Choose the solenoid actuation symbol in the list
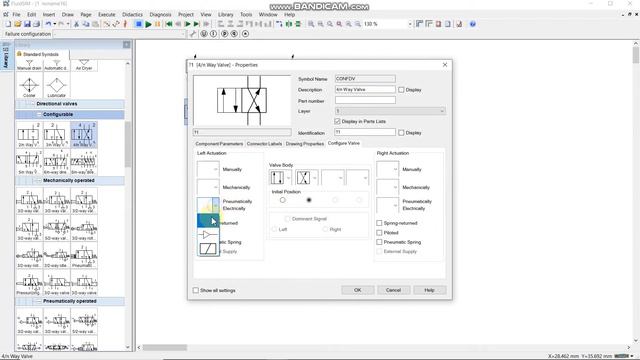 [x=208, y=249]
